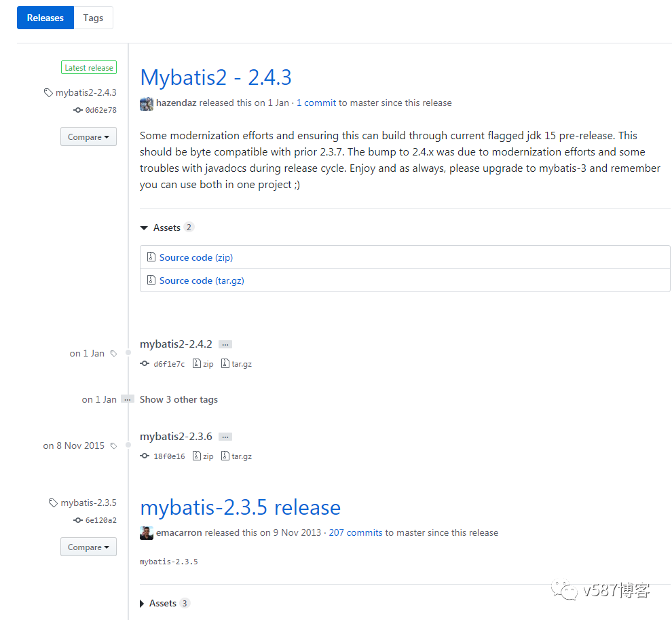Click the commit icon next to 0d62e78
Image resolution: width=672 pixels, height=620 pixels.
coord(78,110)
